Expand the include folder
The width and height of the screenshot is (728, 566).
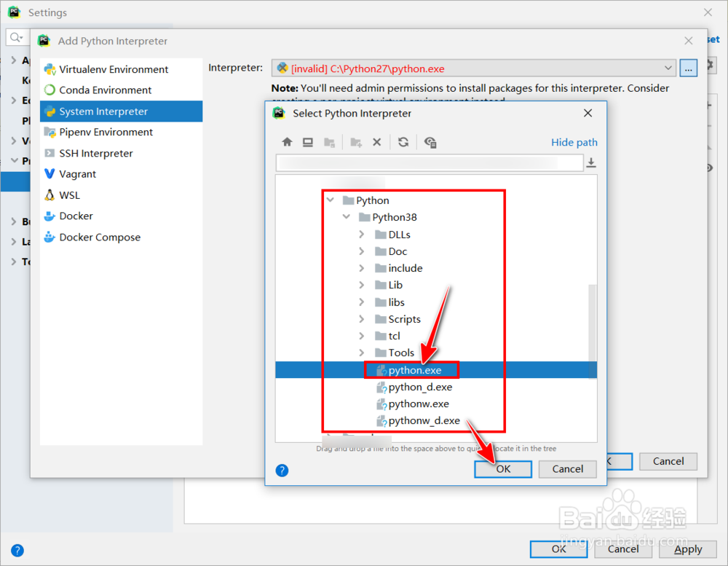[x=362, y=268]
